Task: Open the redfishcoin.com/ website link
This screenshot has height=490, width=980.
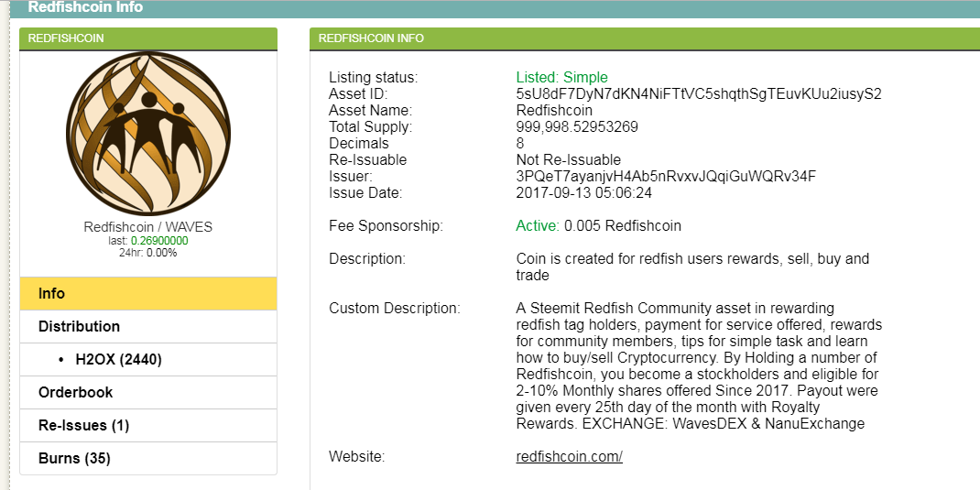Action: 570,457
